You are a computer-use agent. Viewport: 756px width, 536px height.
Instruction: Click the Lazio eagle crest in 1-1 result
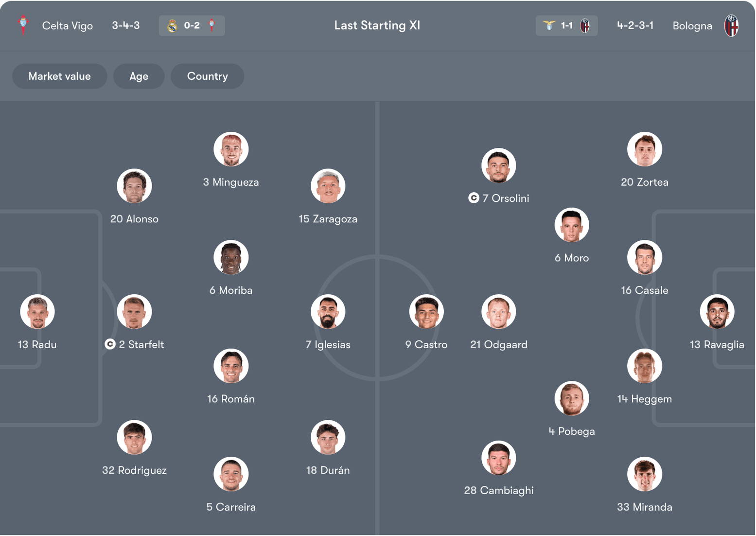549,26
